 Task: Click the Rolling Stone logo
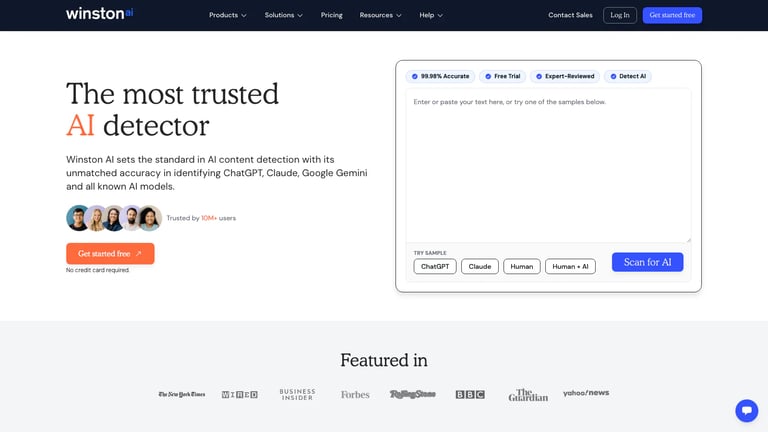click(x=412, y=394)
